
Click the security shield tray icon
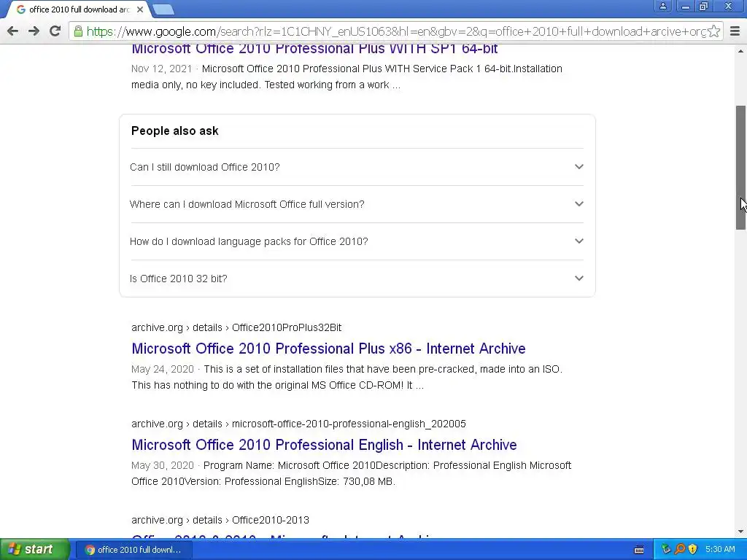tap(693, 550)
